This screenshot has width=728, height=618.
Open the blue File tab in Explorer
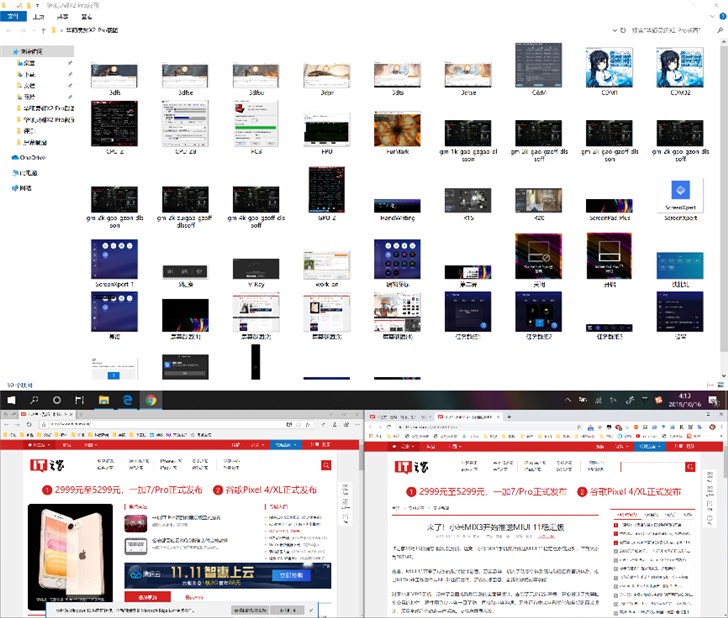click(x=12, y=17)
